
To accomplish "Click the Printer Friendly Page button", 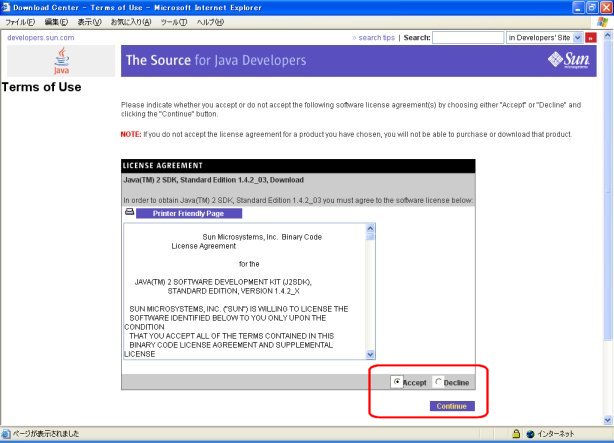I will [188, 213].
